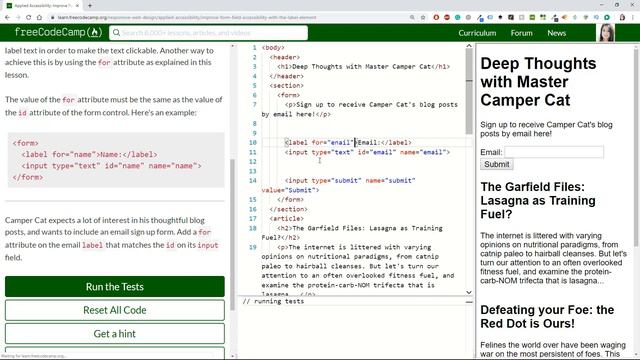Open the Chrome three-dot menu

point(633,18)
